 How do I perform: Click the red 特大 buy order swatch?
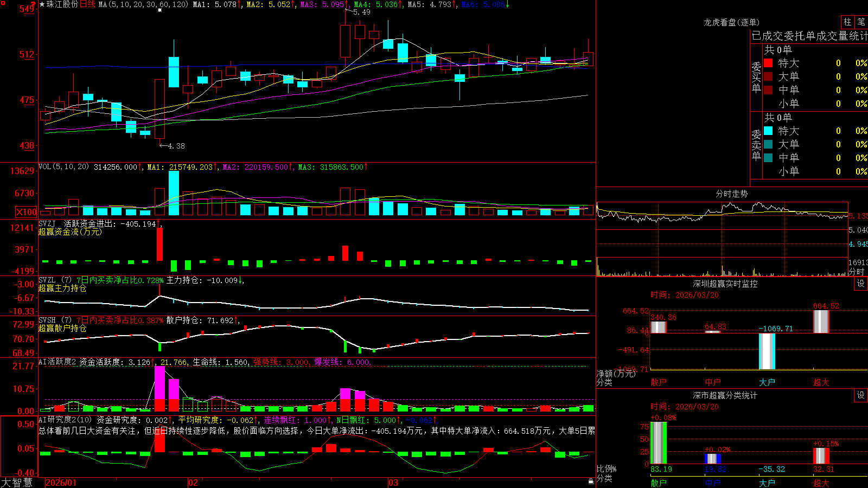[x=768, y=63]
